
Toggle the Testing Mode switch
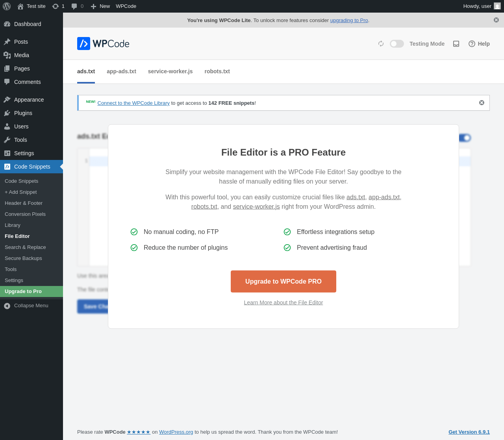pos(397,44)
